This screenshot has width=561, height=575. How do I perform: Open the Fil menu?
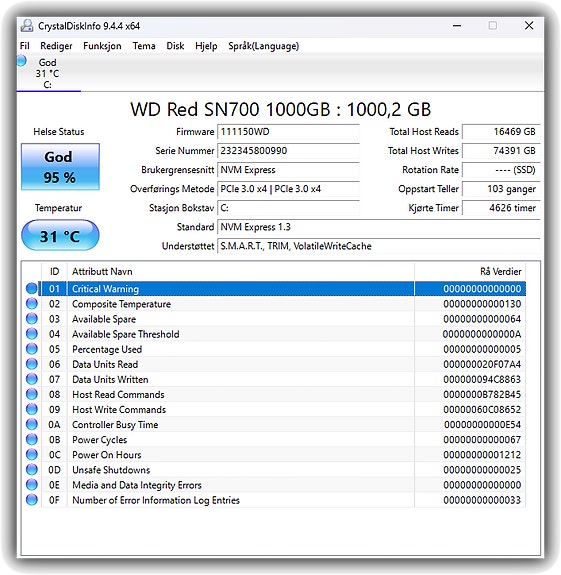pos(25,46)
